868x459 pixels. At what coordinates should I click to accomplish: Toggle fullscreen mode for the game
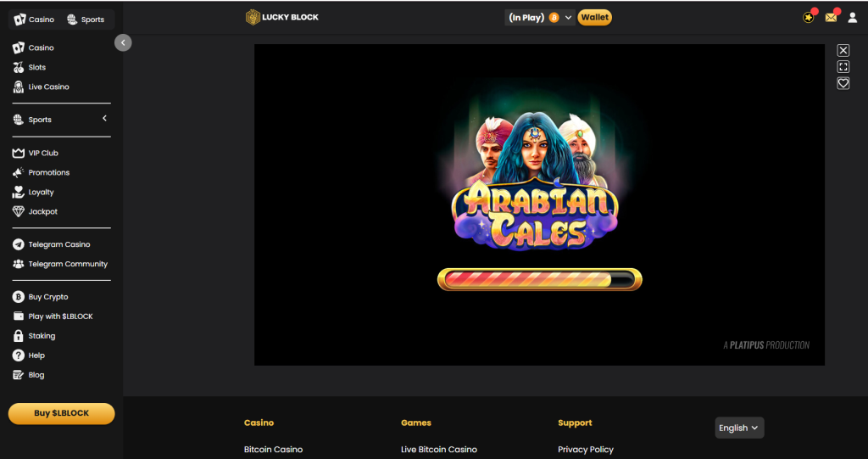pyautogui.click(x=843, y=67)
